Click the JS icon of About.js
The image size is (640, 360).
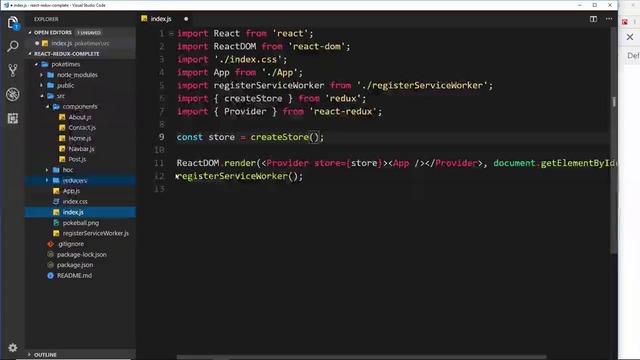[62, 117]
